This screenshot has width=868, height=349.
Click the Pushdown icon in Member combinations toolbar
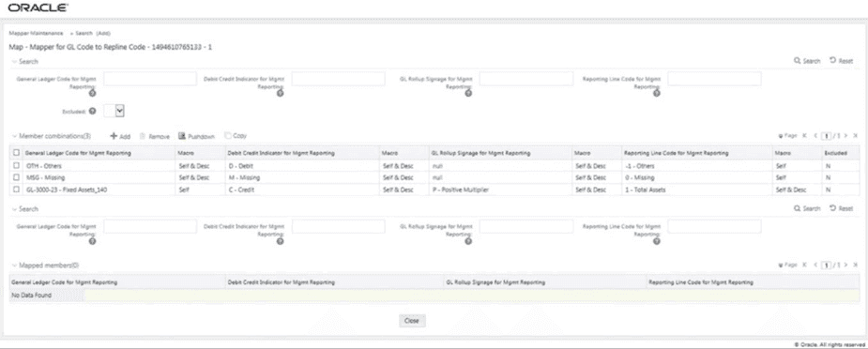181,135
